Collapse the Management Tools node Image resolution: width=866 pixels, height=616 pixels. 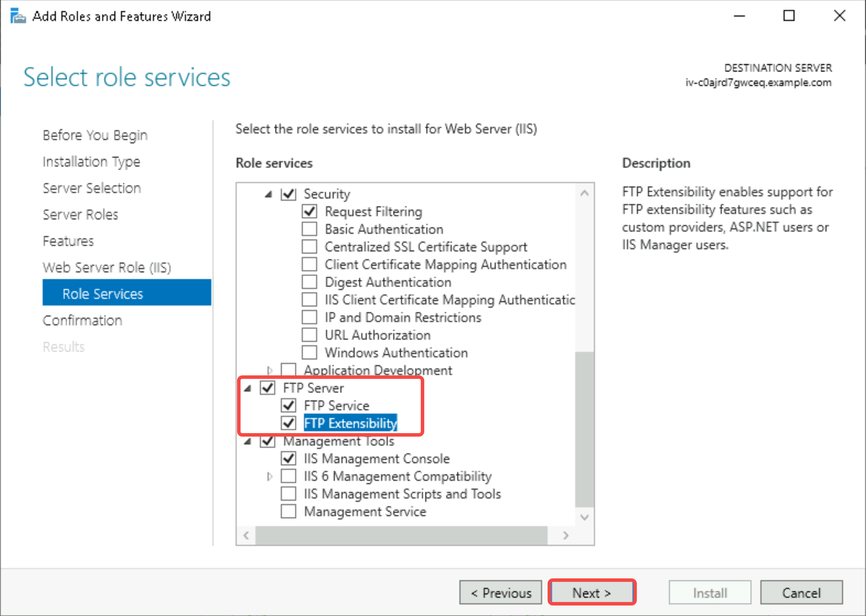coord(248,441)
